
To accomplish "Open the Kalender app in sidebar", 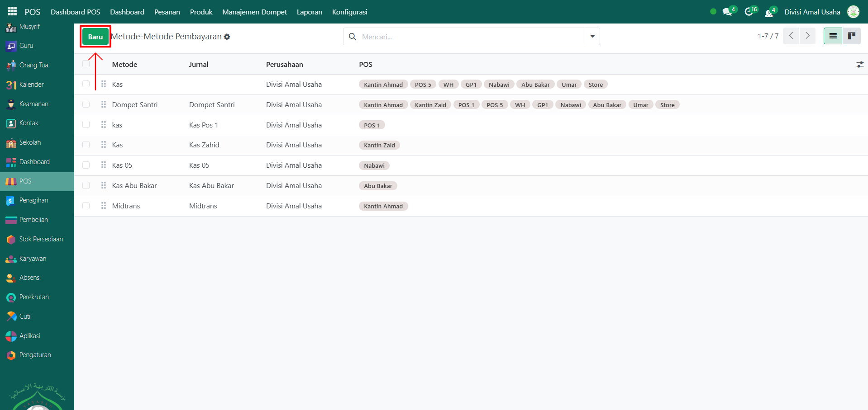I will [x=31, y=85].
